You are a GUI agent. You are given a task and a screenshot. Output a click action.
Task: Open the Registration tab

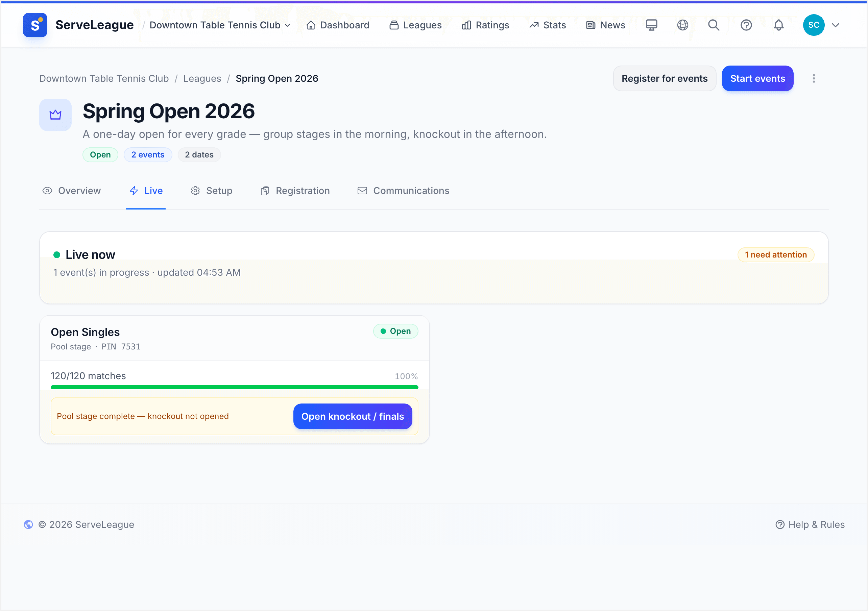click(295, 191)
